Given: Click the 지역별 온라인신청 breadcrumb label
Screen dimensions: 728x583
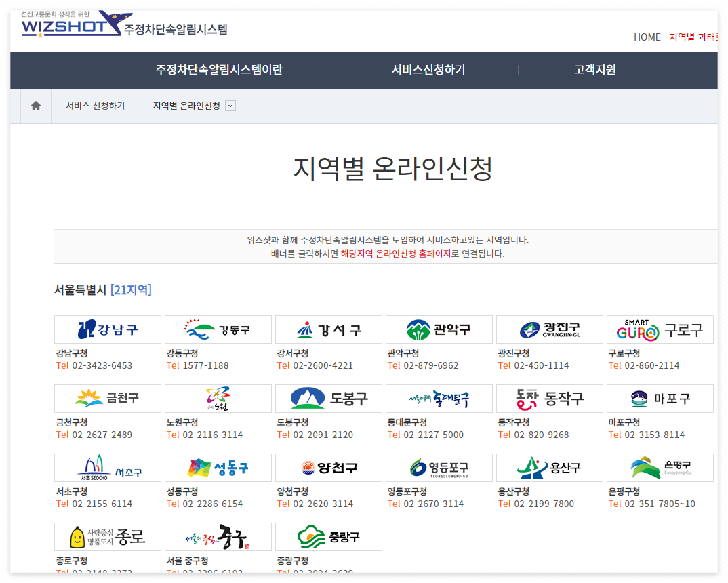Looking at the screenshot, I should click(186, 106).
